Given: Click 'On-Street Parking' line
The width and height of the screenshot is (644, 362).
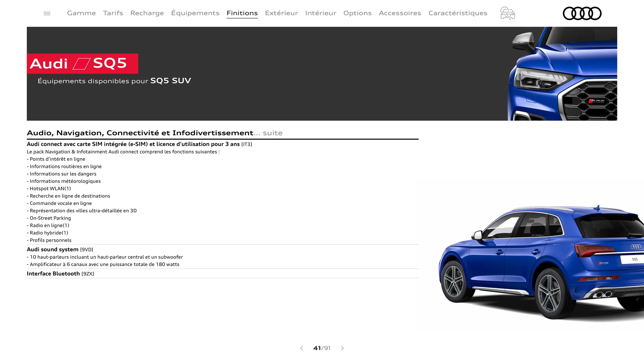Looking at the screenshot, I should pos(49,218).
